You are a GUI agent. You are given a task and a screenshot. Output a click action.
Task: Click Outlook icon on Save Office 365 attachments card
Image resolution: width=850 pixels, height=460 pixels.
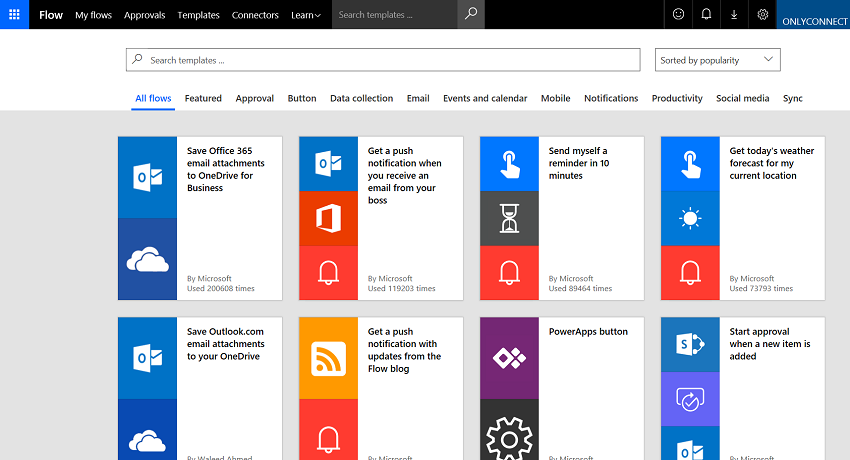point(147,177)
